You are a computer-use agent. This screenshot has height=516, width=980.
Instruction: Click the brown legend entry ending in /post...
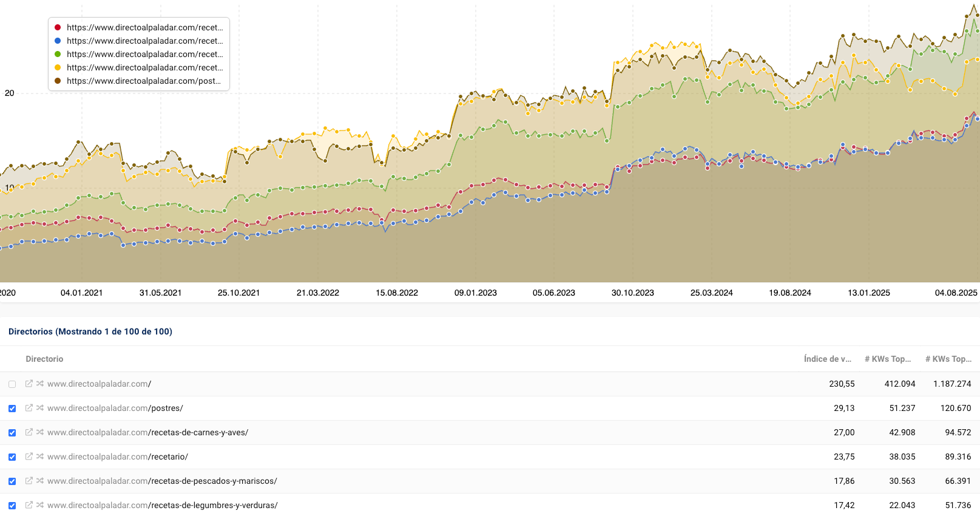point(143,81)
